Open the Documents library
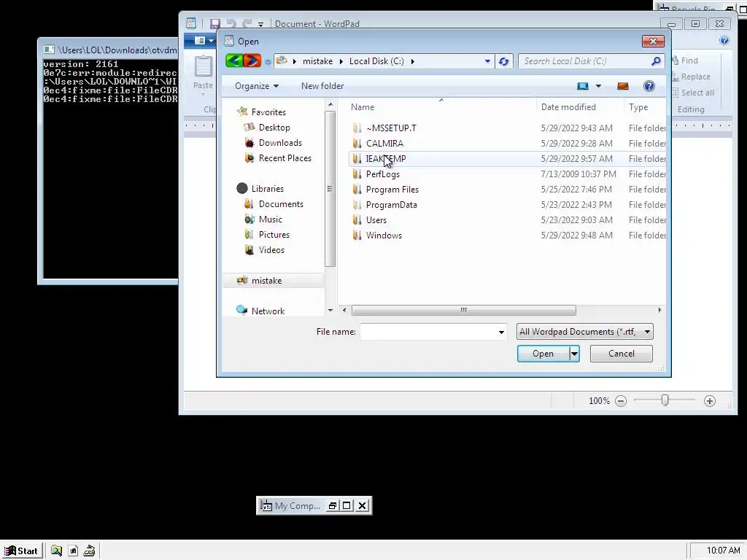Screen dimensions: 747x560 tap(281, 204)
